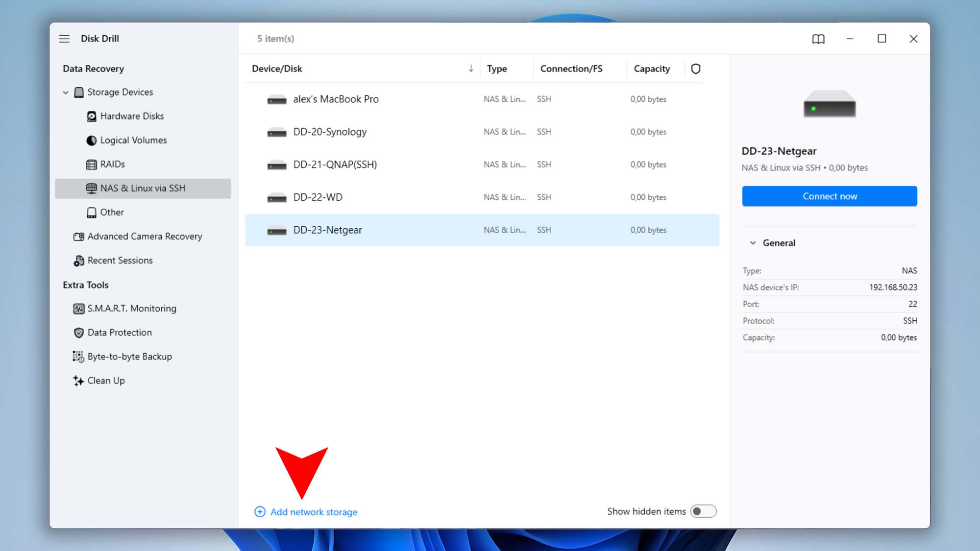
Task: Sort by the Connection/FS column header
Action: pyautogui.click(x=571, y=69)
